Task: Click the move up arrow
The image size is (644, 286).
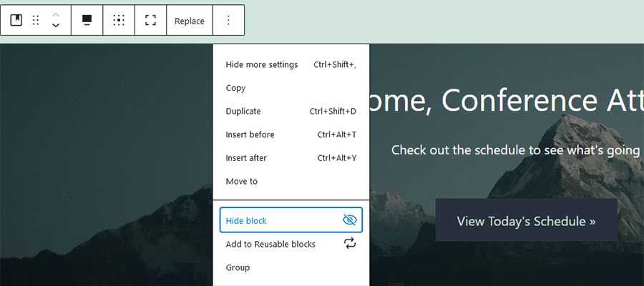Action: tap(56, 15)
